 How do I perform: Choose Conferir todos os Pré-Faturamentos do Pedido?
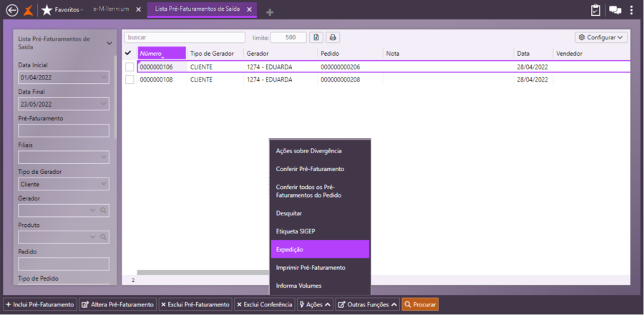[x=321, y=191]
